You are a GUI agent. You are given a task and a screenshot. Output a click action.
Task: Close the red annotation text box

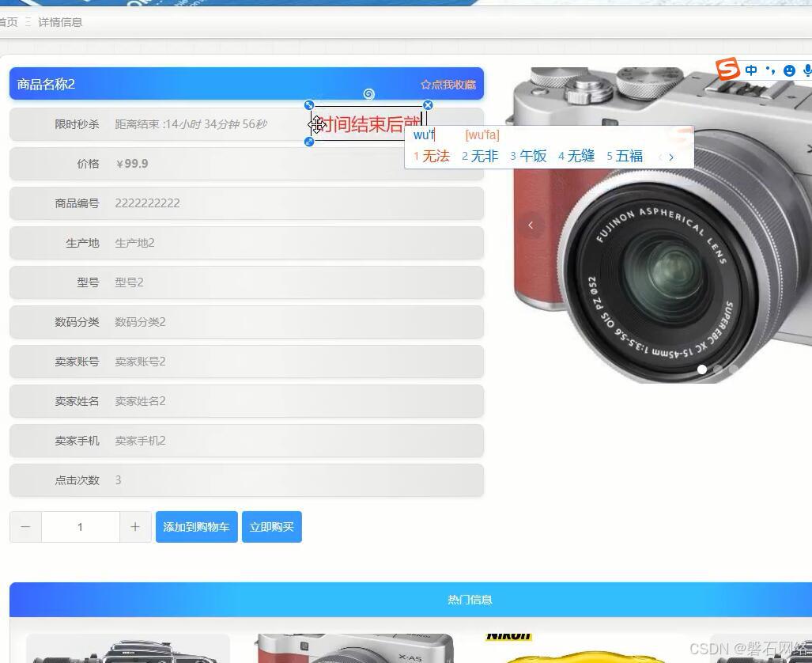coord(428,104)
